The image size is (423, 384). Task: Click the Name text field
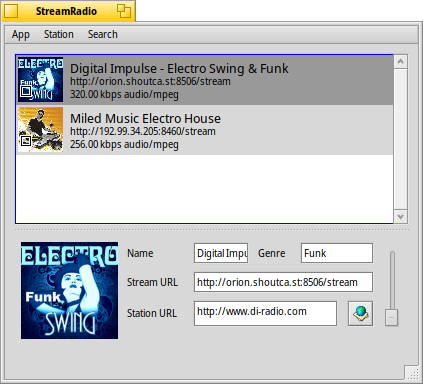pos(221,253)
